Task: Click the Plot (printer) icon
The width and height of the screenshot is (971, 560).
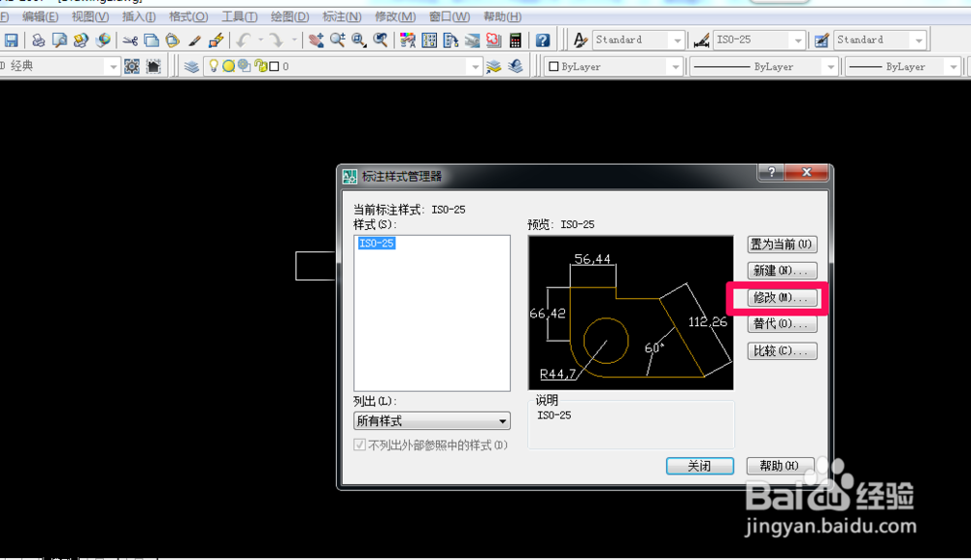Action: [x=39, y=41]
